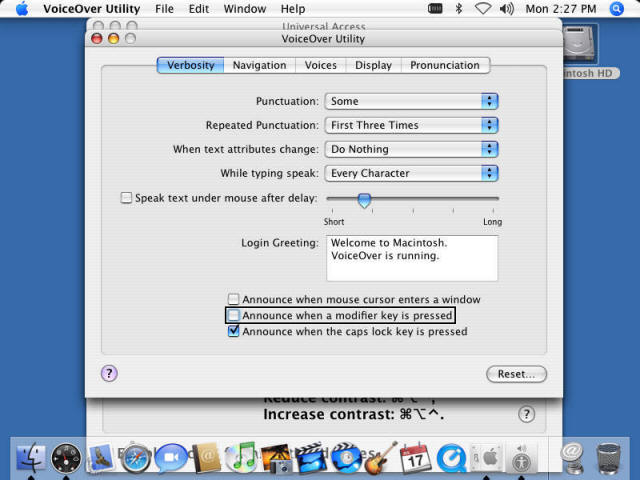The width and height of the screenshot is (640, 480).
Task: Switch to the Navigation tab
Action: click(259, 65)
